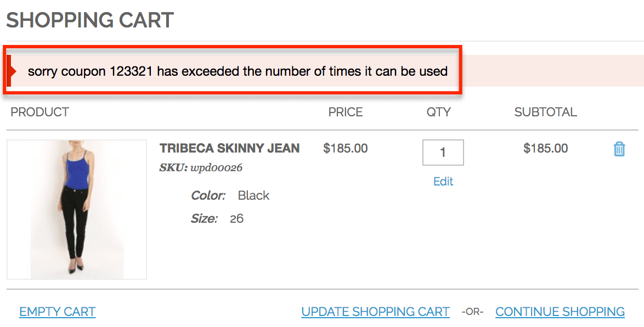The height and width of the screenshot is (327, 644).
Task: Click the Continue Shopping link
Action: pyautogui.click(x=560, y=312)
